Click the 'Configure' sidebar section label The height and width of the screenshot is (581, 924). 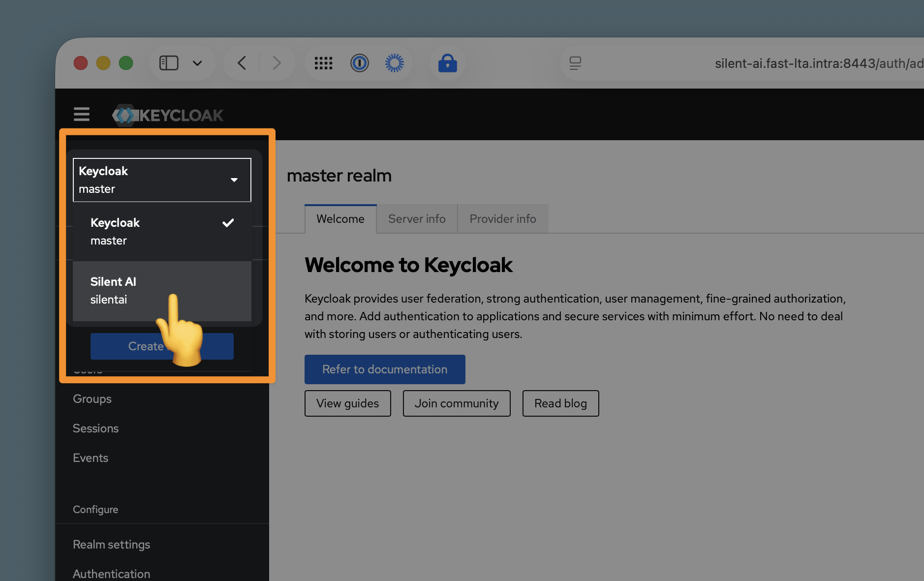(x=95, y=510)
